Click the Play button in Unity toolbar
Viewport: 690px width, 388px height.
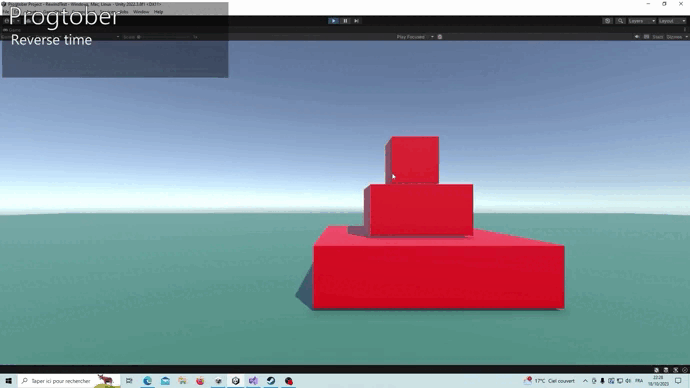pyautogui.click(x=333, y=21)
